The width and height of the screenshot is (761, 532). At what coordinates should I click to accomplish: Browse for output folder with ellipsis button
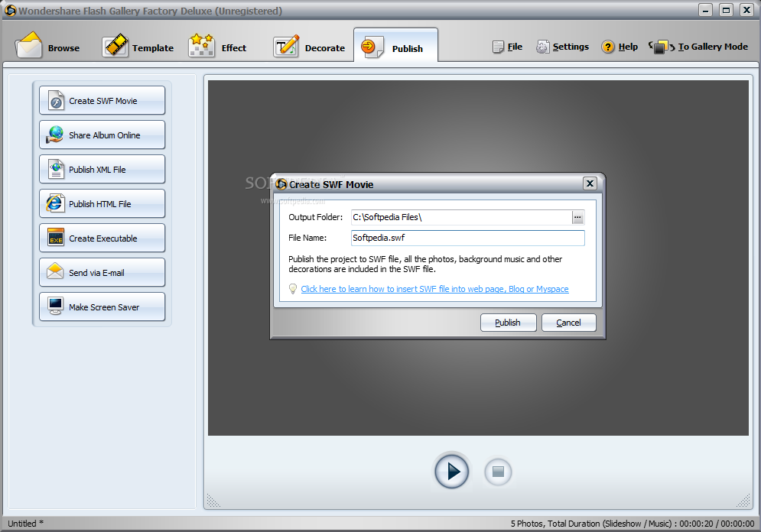(577, 217)
